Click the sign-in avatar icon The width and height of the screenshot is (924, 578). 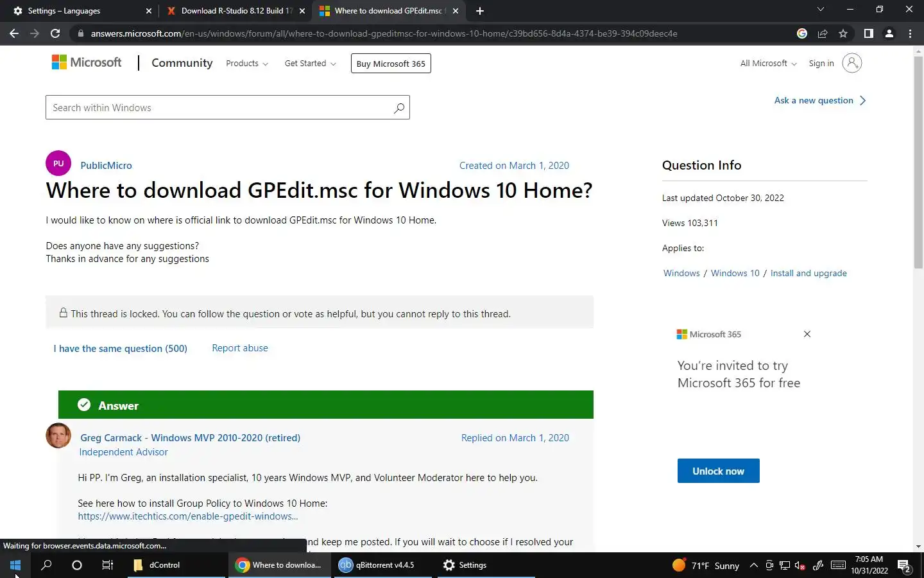(x=851, y=63)
